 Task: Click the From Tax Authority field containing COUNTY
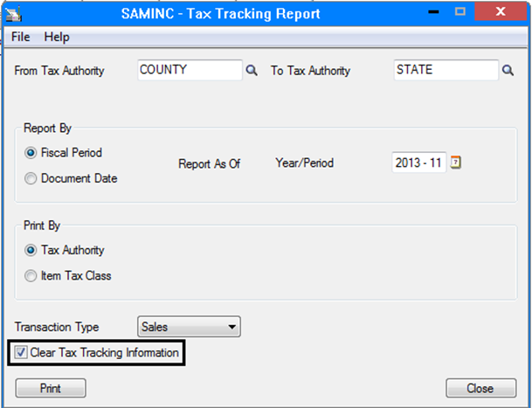coord(190,71)
